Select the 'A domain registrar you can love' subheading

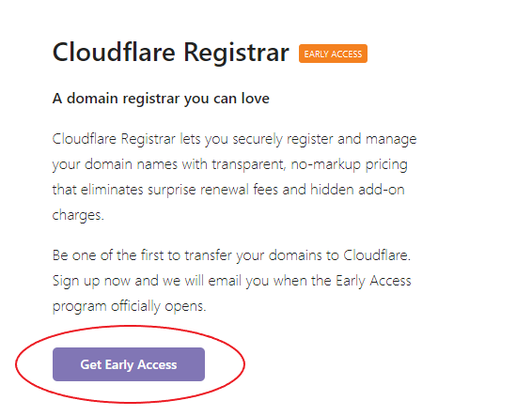point(161,99)
